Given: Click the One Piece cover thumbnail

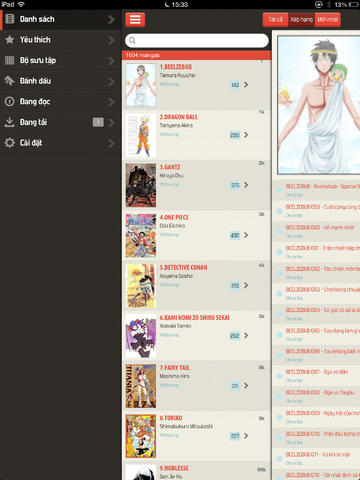Looking at the screenshot, I should [x=141, y=236].
